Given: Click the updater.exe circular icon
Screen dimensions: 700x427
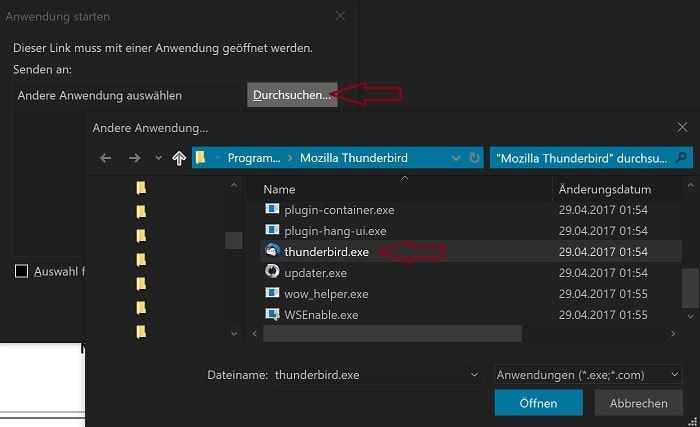Looking at the screenshot, I should point(272,271).
